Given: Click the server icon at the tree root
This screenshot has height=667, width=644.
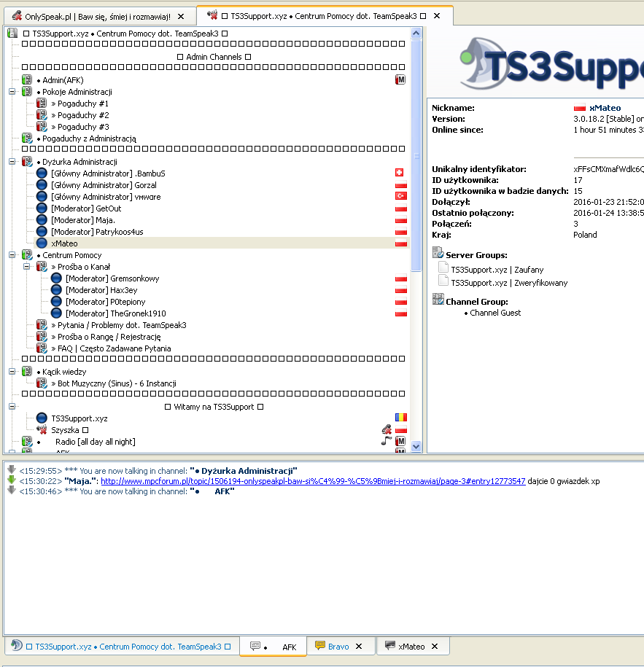Looking at the screenshot, I should (x=13, y=34).
